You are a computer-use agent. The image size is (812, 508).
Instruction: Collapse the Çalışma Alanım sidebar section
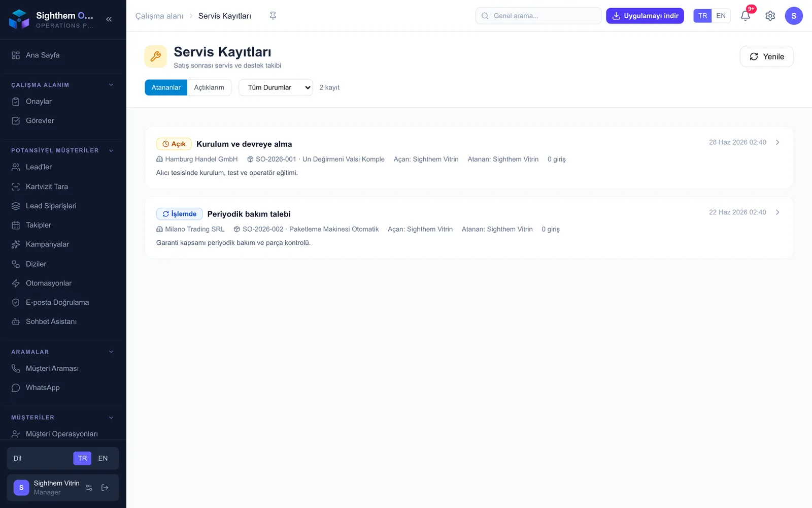coord(111,85)
